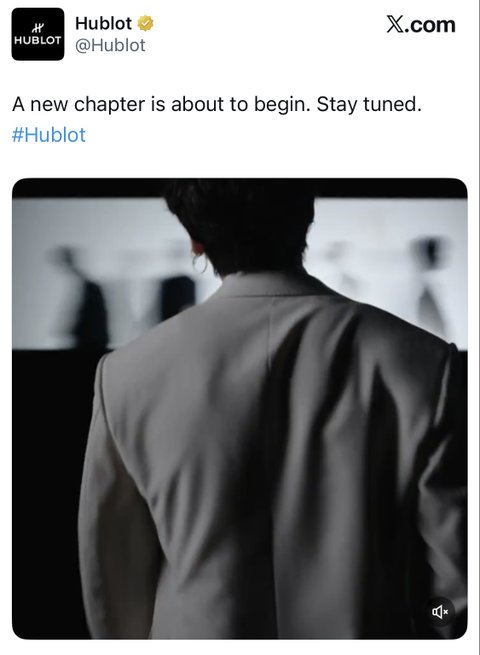Click the X logo glyph in X.com
Image resolution: width=480 pixels, height=655 pixels.
[x=395, y=25]
